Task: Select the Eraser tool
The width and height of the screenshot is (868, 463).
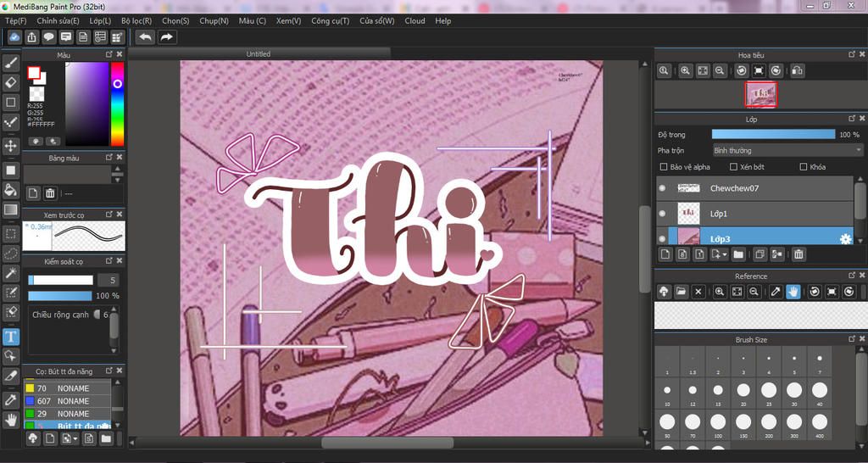Action: click(10, 82)
